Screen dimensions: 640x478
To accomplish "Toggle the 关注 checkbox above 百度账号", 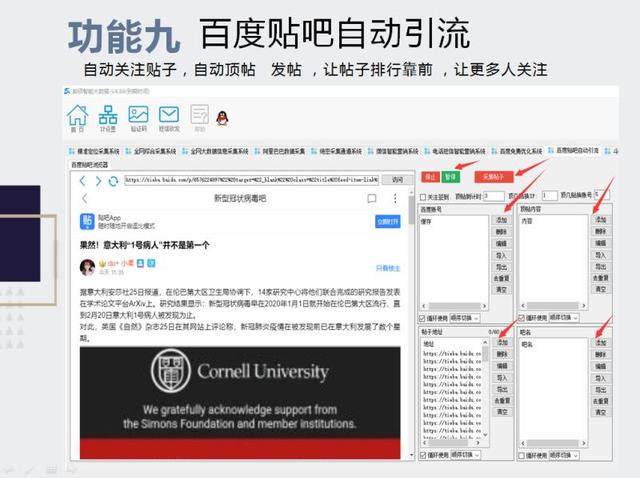I will (x=423, y=197).
